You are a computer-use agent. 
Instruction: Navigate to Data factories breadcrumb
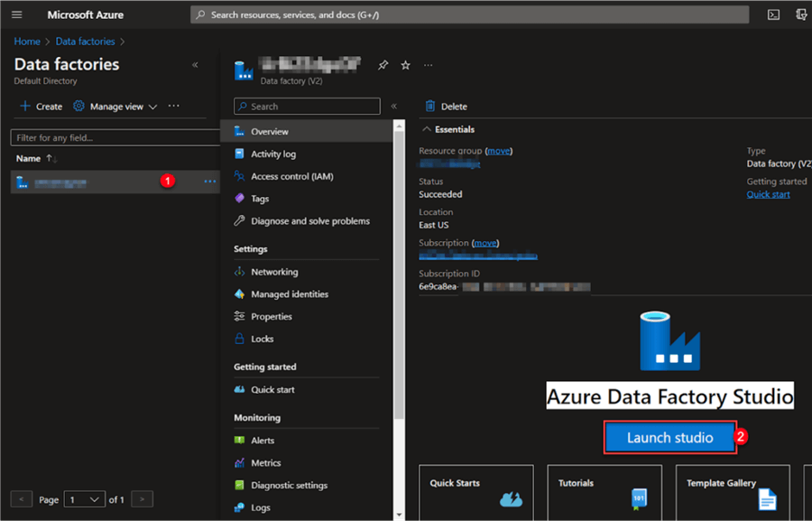(85, 42)
